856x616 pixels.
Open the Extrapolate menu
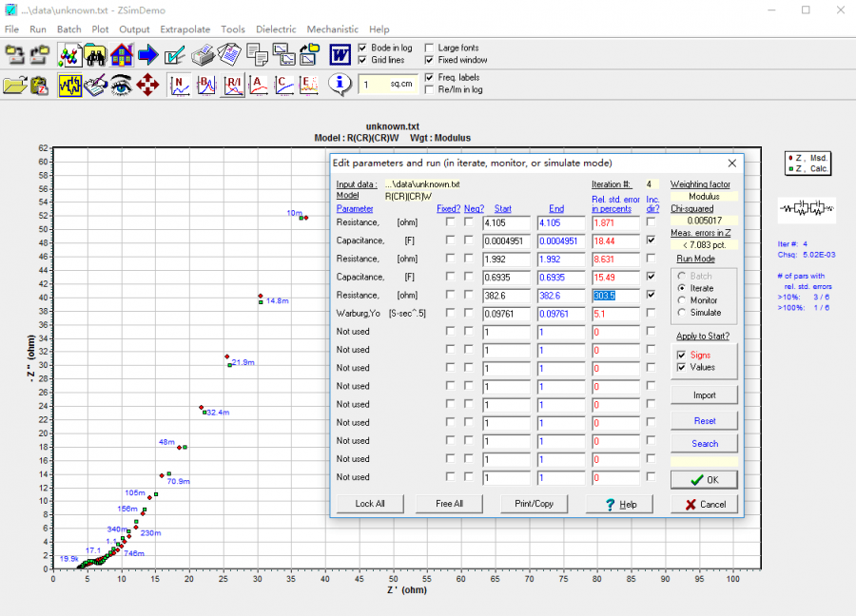[185, 29]
